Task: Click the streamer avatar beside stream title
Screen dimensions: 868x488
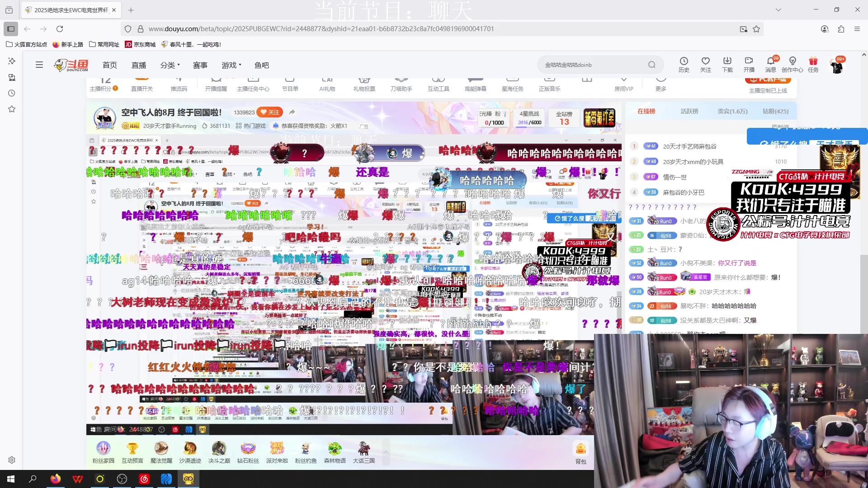Action: (x=105, y=118)
